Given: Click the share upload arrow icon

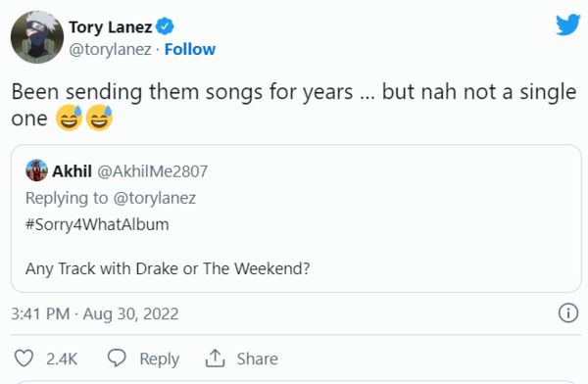Looking at the screenshot, I should coord(215,359).
